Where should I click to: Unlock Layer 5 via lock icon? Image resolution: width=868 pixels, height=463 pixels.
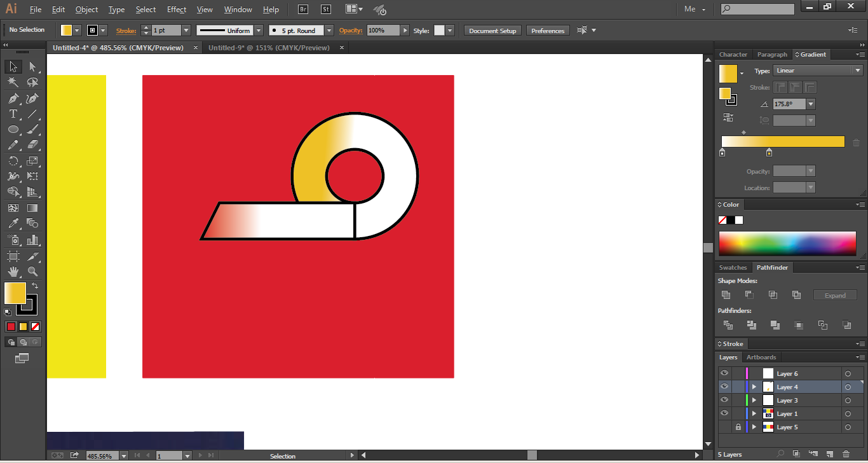[738, 427]
